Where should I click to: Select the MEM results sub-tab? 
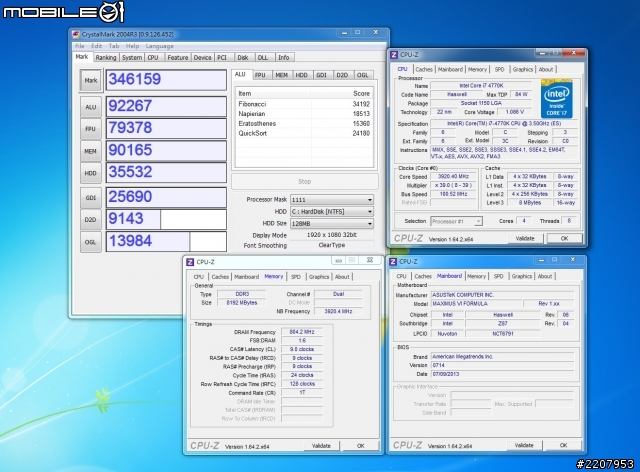(282, 75)
